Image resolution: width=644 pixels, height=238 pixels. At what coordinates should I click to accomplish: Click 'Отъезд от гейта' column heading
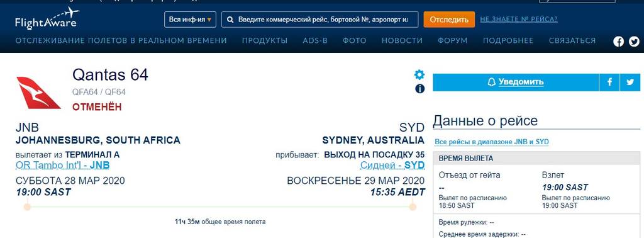(469, 175)
